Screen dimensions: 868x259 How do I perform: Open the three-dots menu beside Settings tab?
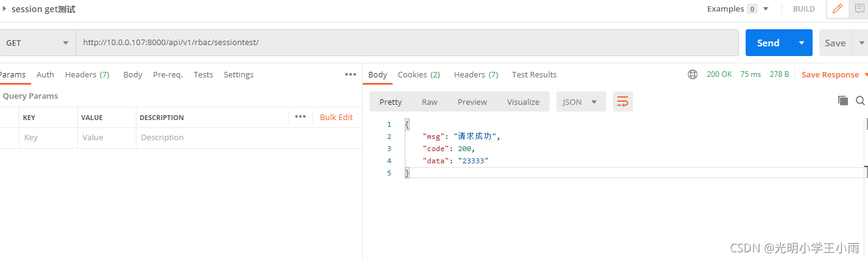(x=351, y=74)
